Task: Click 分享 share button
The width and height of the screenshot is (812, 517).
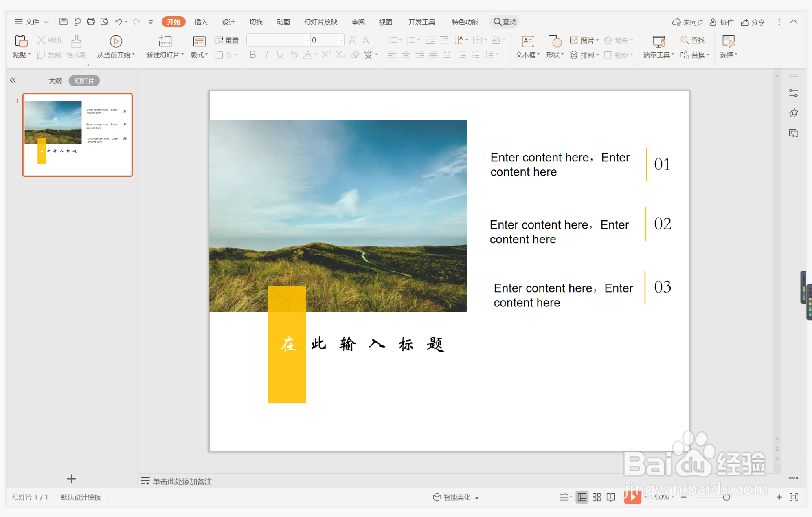Action: pyautogui.click(x=753, y=22)
